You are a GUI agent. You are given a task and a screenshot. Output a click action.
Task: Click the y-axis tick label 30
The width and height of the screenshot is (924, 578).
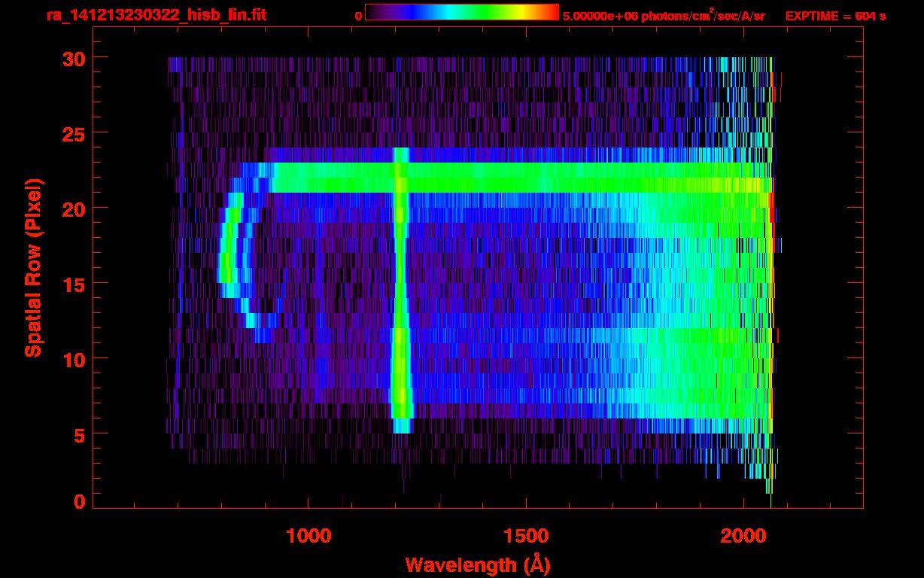[x=72, y=58]
